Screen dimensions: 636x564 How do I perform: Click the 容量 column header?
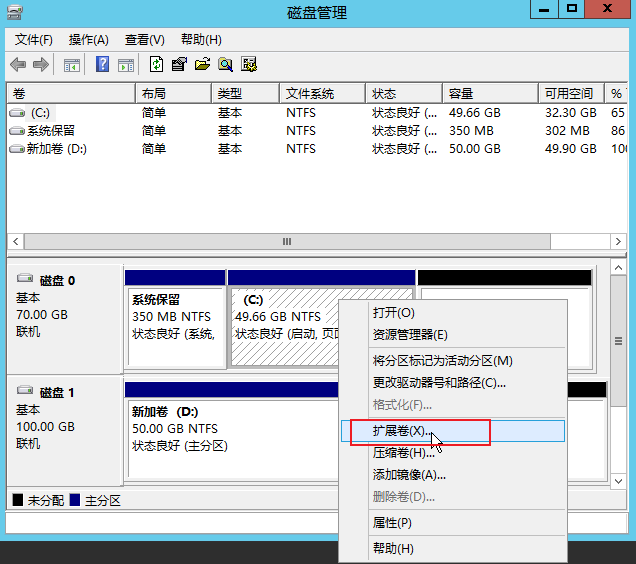click(x=461, y=93)
